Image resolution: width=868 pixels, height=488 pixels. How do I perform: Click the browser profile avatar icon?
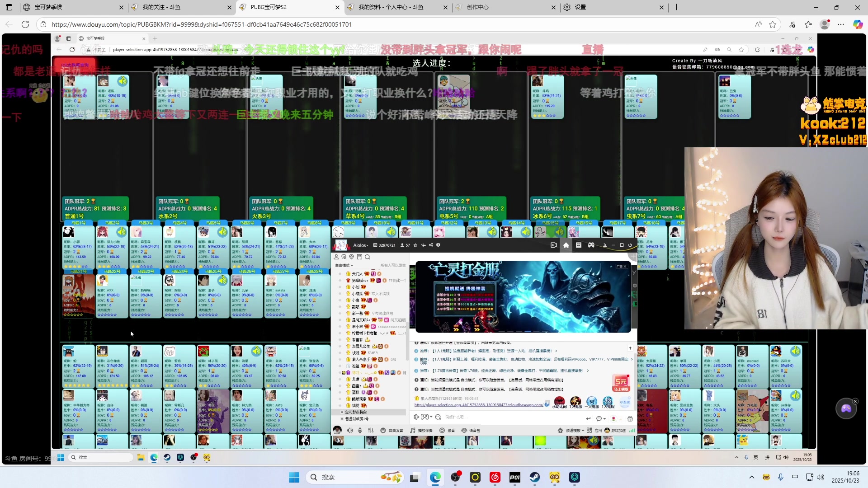pyautogui.click(x=825, y=24)
